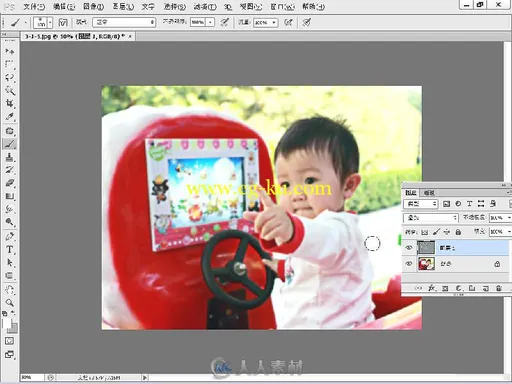The height and width of the screenshot is (384, 512).
Task: Enable airbrush mode
Action: 288,22
